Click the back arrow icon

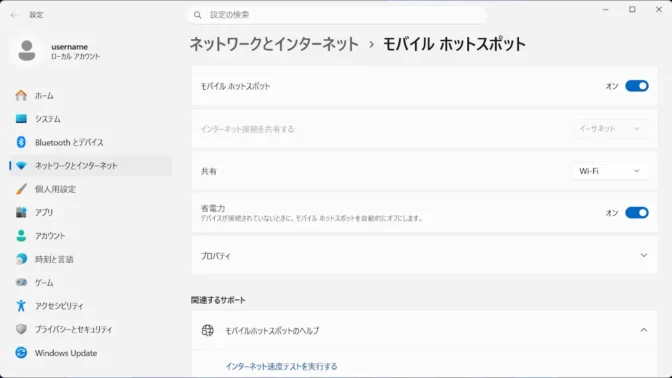(14, 15)
